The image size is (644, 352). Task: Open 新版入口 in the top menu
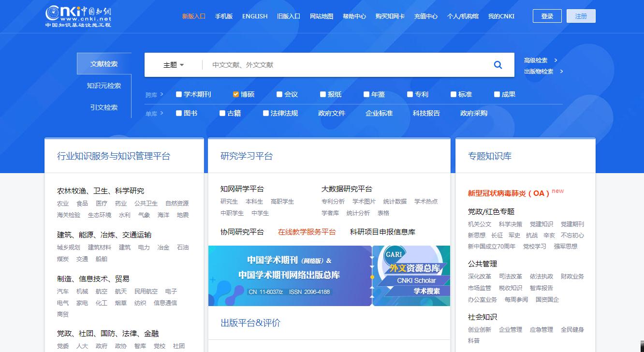click(194, 16)
